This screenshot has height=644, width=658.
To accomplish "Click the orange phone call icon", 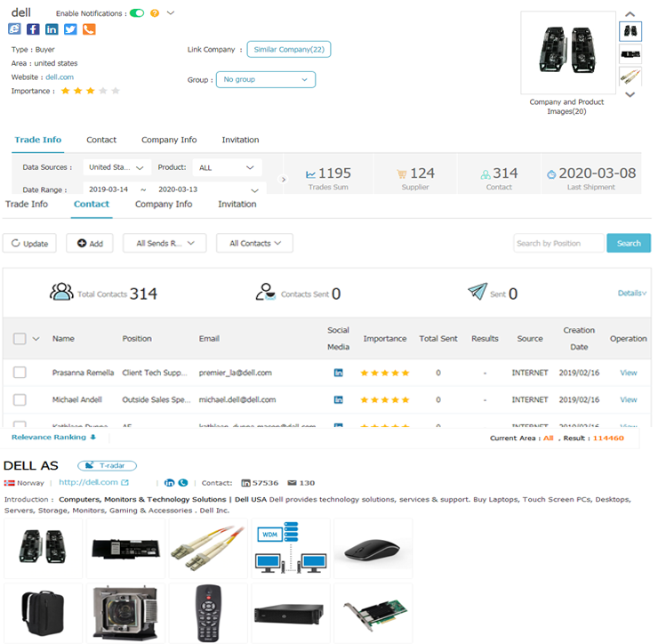I will [x=89, y=29].
